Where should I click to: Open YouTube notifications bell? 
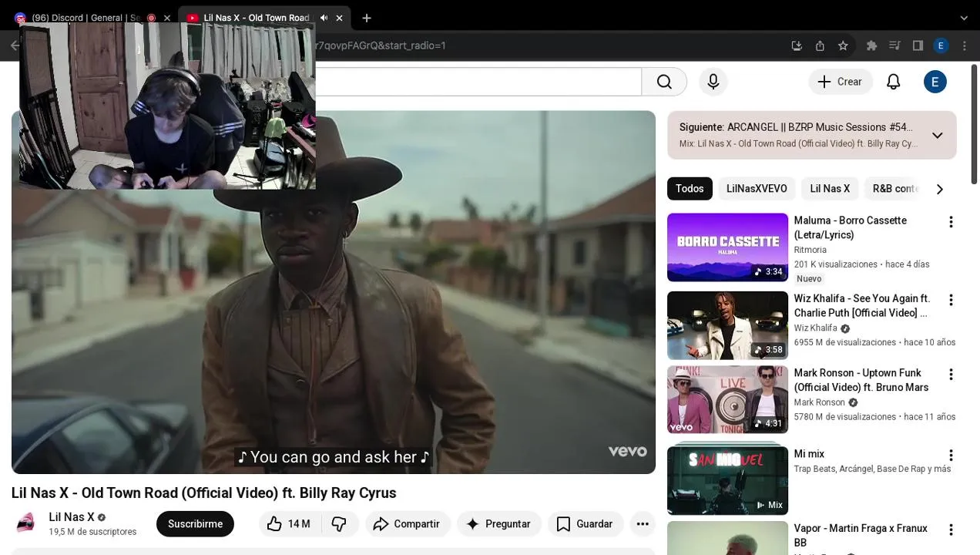894,82
